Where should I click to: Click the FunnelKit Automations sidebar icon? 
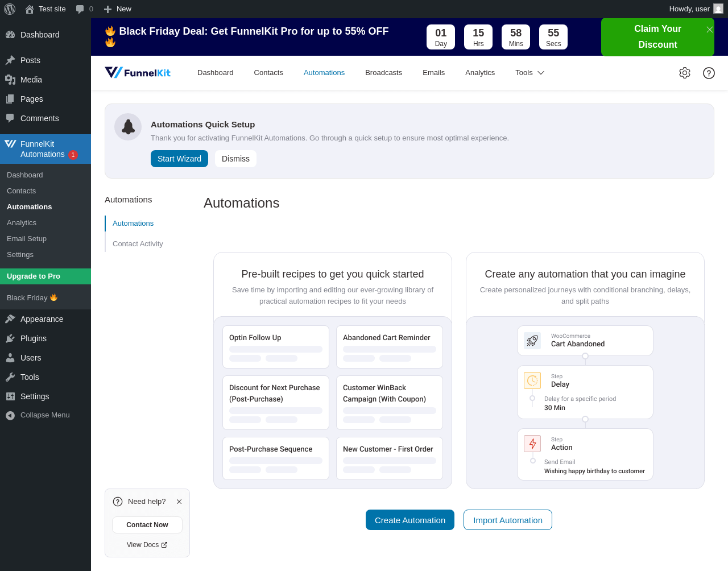click(10, 144)
